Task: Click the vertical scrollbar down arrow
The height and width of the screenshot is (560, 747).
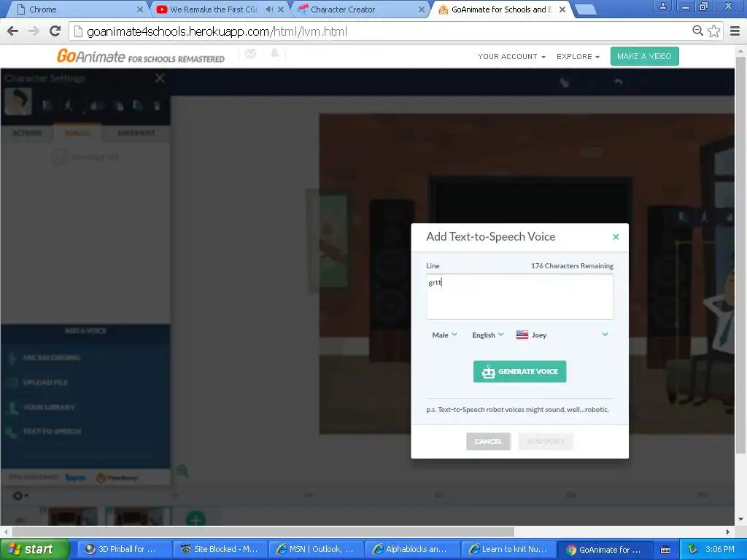Action: [741, 519]
